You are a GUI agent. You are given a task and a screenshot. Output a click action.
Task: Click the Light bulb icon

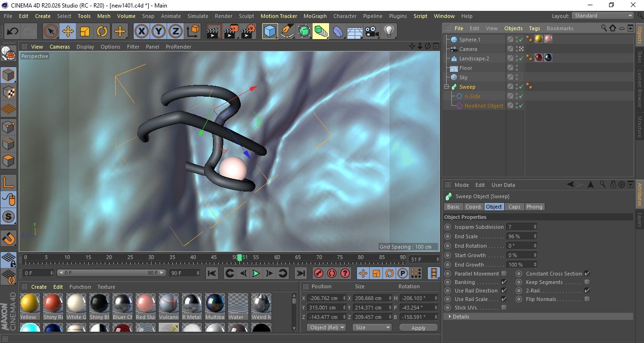coord(389,32)
